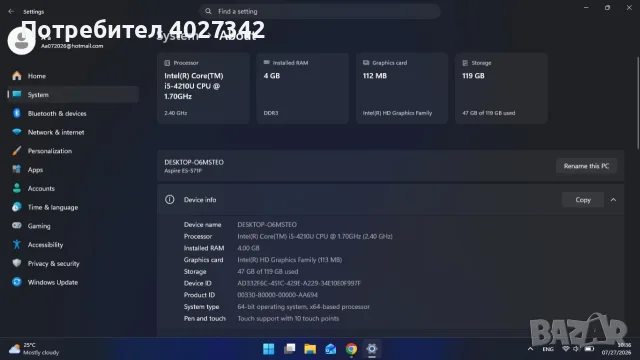The height and width of the screenshot is (360, 640).
Task: Open the Wi-Fi network tray icon
Action: click(566, 349)
